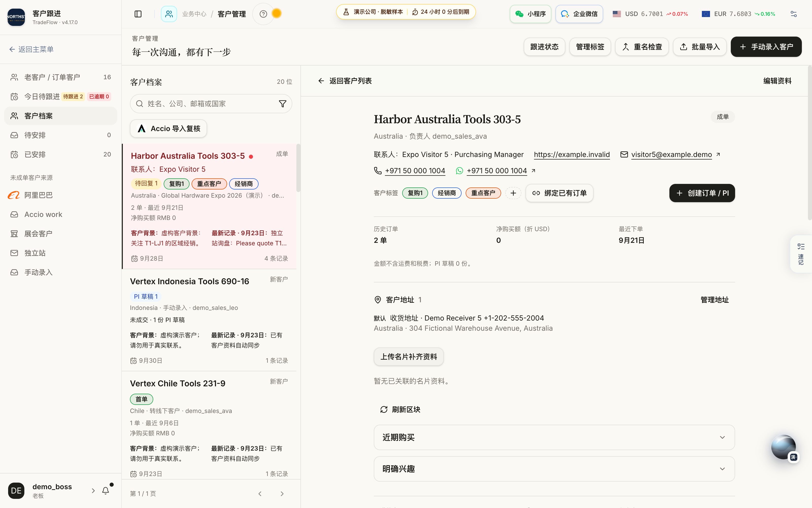Expand the 明确兴趣 section
Viewport: 812px width, 508px height.
554,469
